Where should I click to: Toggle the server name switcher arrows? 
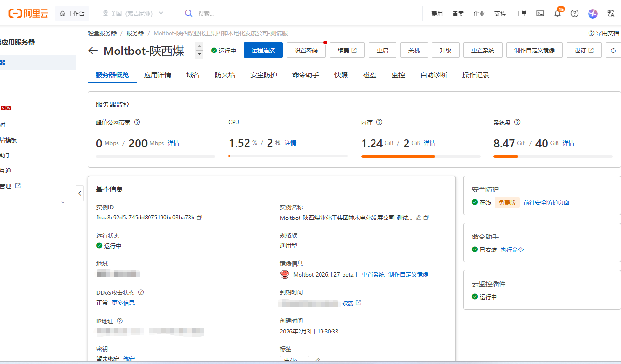point(200,51)
